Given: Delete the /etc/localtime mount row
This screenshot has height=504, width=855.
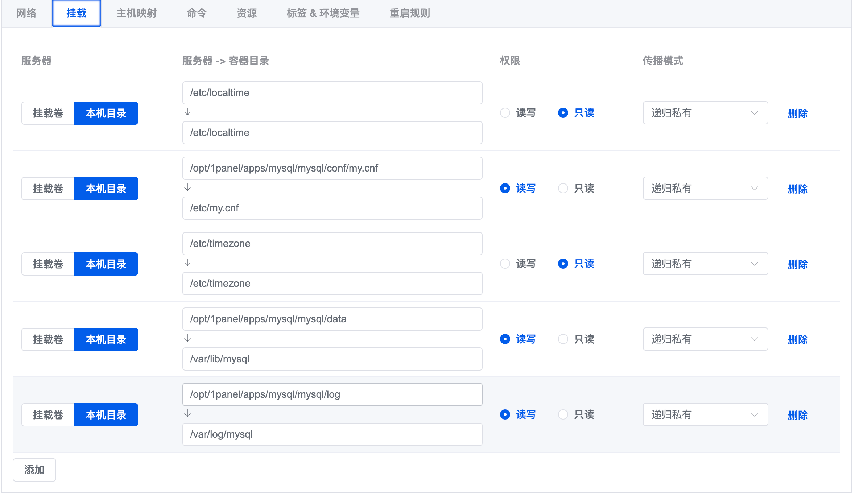Looking at the screenshot, I should [x=798, y=113].
